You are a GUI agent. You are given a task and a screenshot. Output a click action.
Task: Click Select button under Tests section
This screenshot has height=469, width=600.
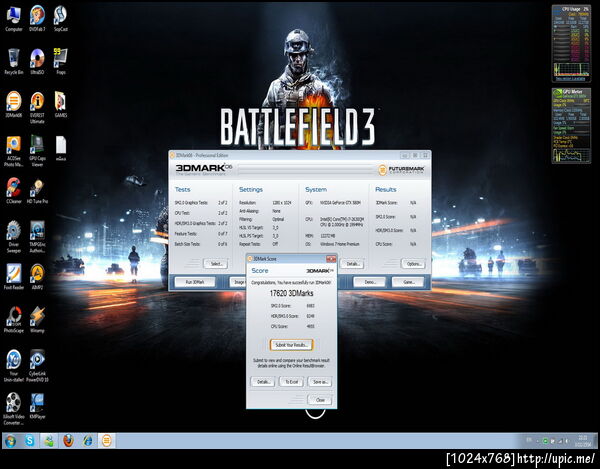[x=216, y=264]
